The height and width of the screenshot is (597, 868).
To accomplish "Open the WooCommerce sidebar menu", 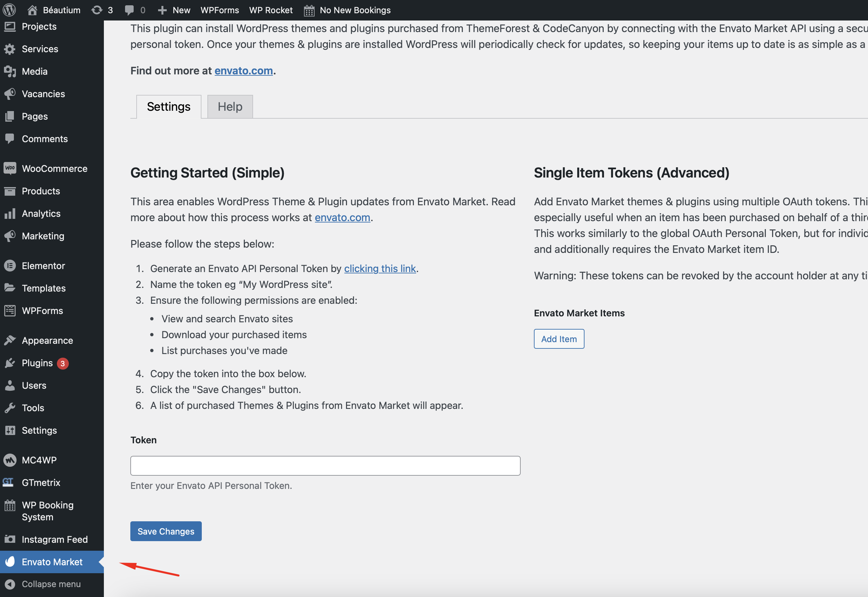I will 52,168.
